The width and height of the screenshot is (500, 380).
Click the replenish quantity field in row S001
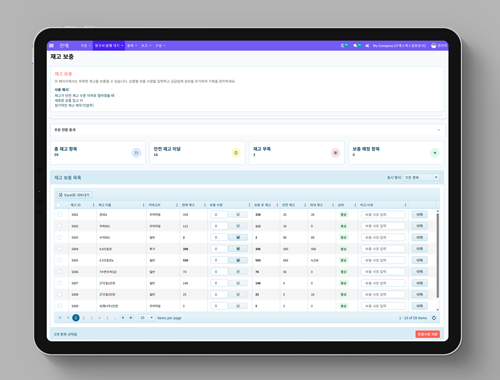click(x=219, y=215)
